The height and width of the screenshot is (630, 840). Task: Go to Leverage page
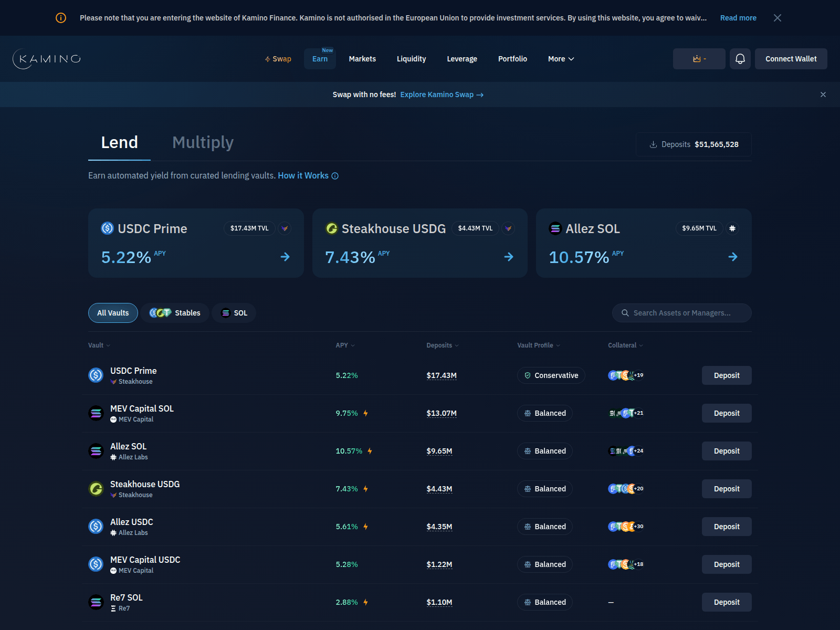coord(462,59)
